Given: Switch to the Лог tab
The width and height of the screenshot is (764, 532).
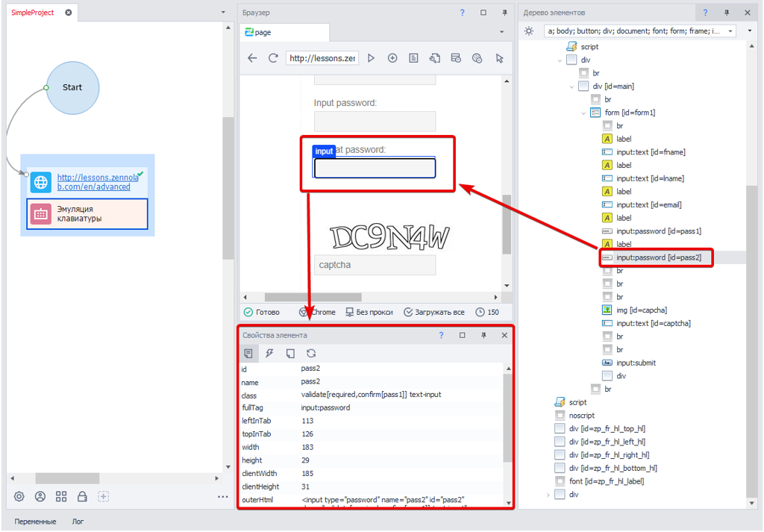Looking at the screenshot, I should pyautogui.click(x=78, y=522).
